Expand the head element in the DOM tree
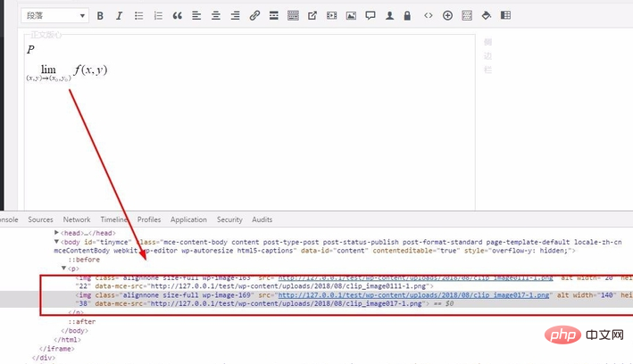 point(56,232)
